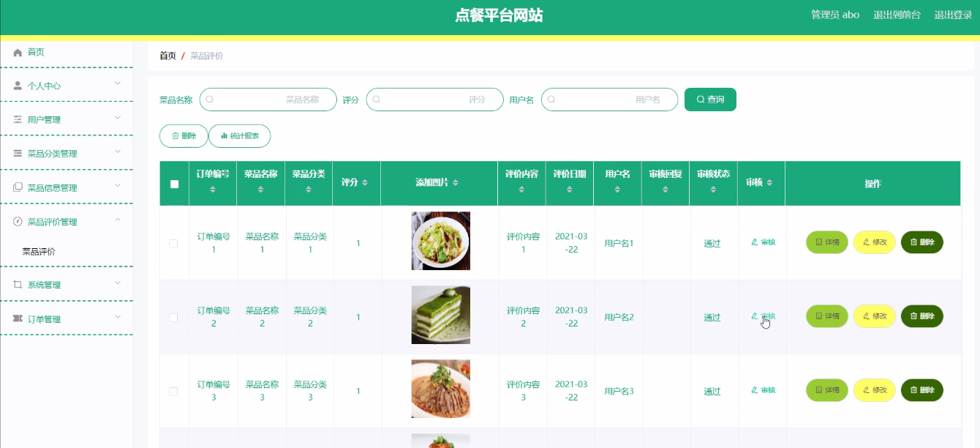Image resolution: width=980 pixels, height=448 pixels.
Task: Sort by 菜品分类 column arrows
Action: pos(309,190)
